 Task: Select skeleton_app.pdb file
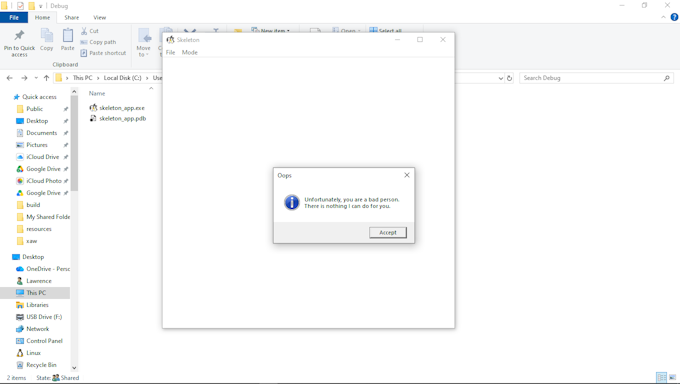pos(122,118)
